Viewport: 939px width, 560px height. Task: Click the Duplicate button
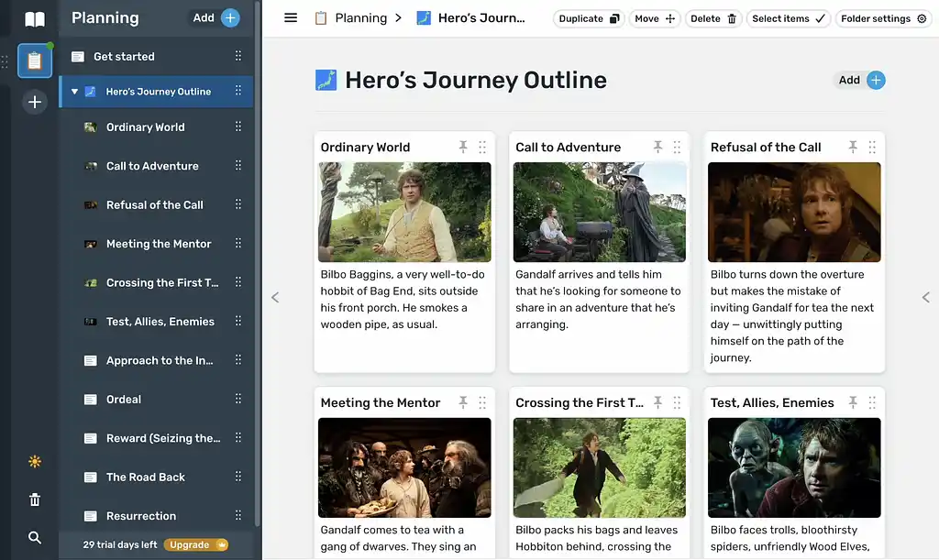pyautogui.click(x=588, y=18)
